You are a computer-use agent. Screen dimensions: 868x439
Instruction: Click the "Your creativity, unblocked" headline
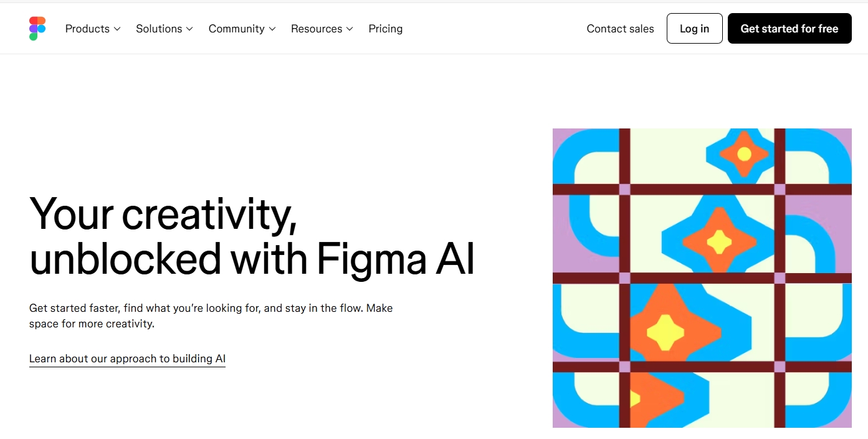[252, 235]
